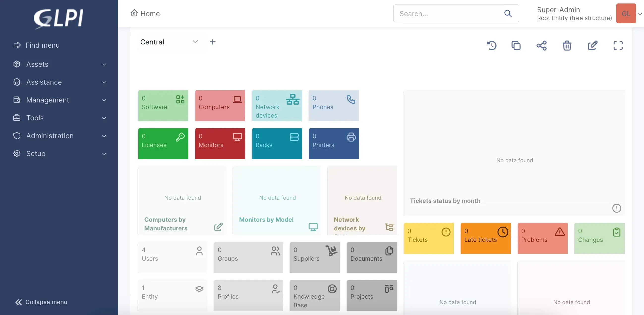644x315 pixels.
Task: Click the monitor icon on Monitors by Model
Action: click(313, 227)
